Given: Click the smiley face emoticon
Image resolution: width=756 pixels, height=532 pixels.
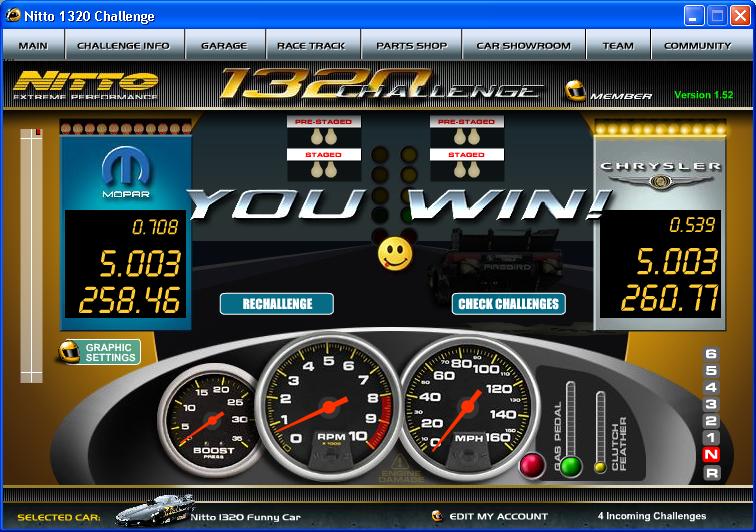Looking at the screenshot, I should [x=395, y=254].
